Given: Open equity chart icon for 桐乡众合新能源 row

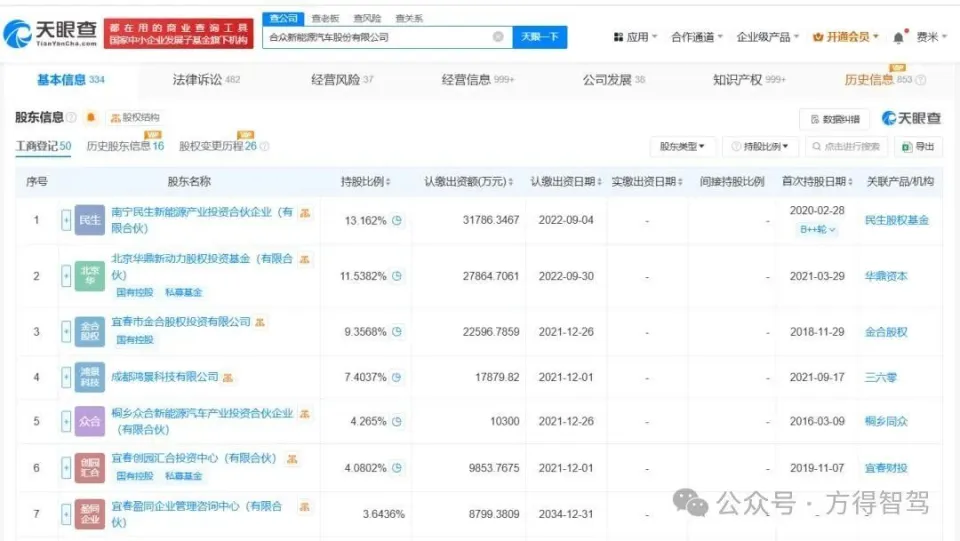Looking at the screenshot, I should tap(304, 414).
